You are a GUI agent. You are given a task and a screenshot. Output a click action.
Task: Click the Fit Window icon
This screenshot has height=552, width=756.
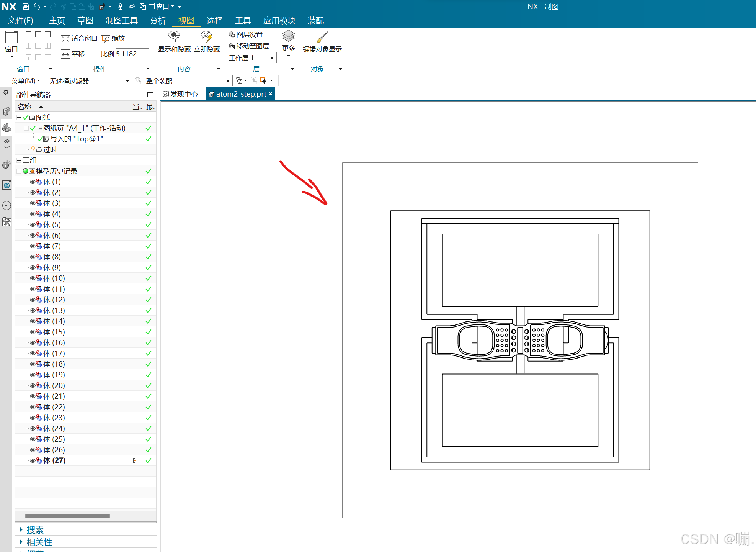click(65, 38)
